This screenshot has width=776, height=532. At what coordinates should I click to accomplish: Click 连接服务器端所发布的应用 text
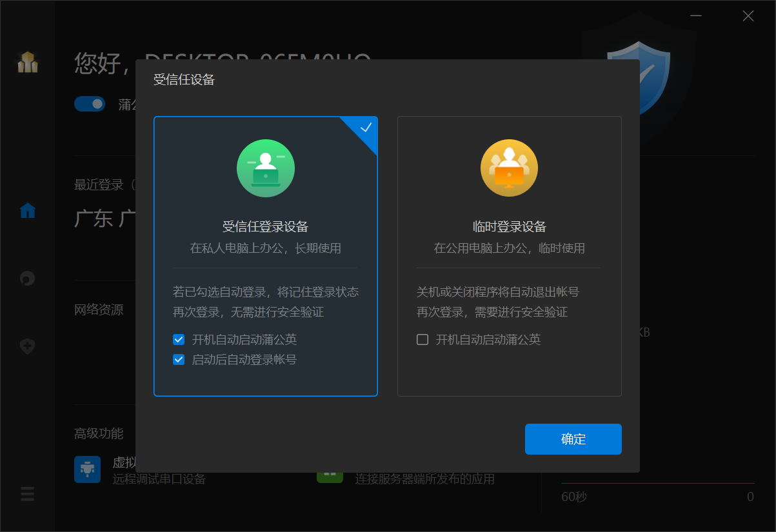click(425, 478)
